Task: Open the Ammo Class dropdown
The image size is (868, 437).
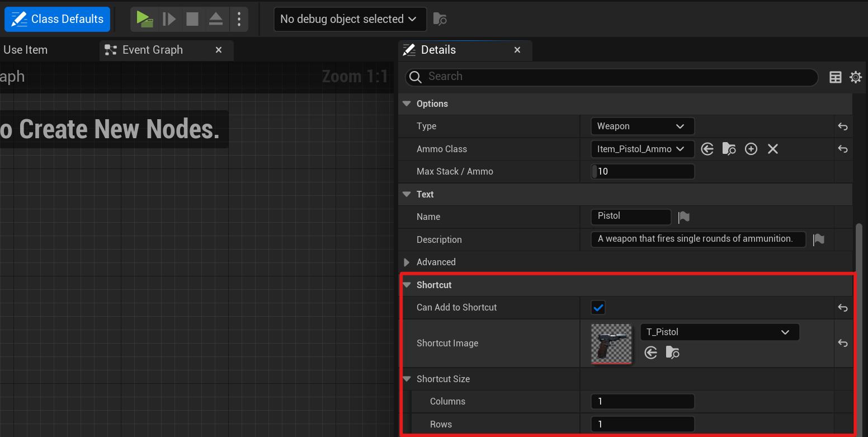Action: coord(643,149)
